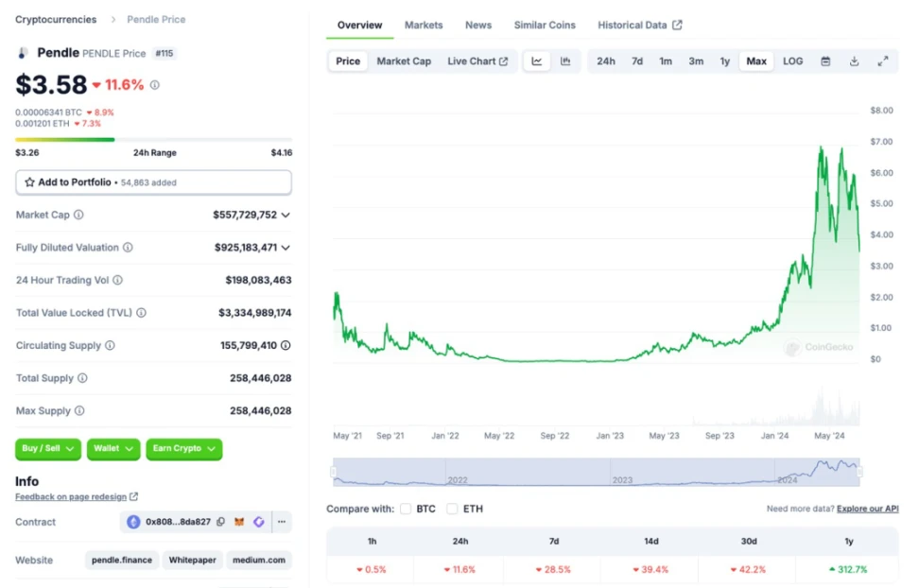Copy the contract address
Image resolution: width=919 pixels, height=588 pixels.
click(x=220, y=522)
